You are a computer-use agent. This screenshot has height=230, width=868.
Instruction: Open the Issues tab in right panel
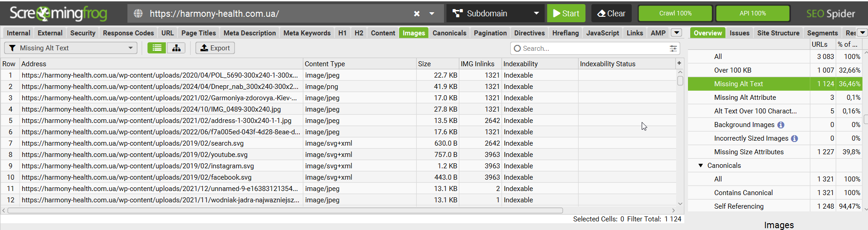[x=739, y=33]
